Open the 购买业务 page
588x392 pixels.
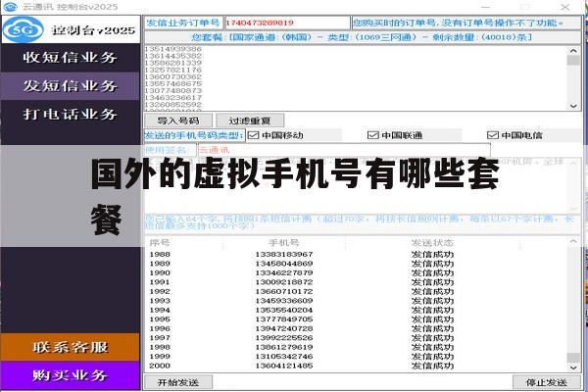pyautogui.click(x=71, y=375)
